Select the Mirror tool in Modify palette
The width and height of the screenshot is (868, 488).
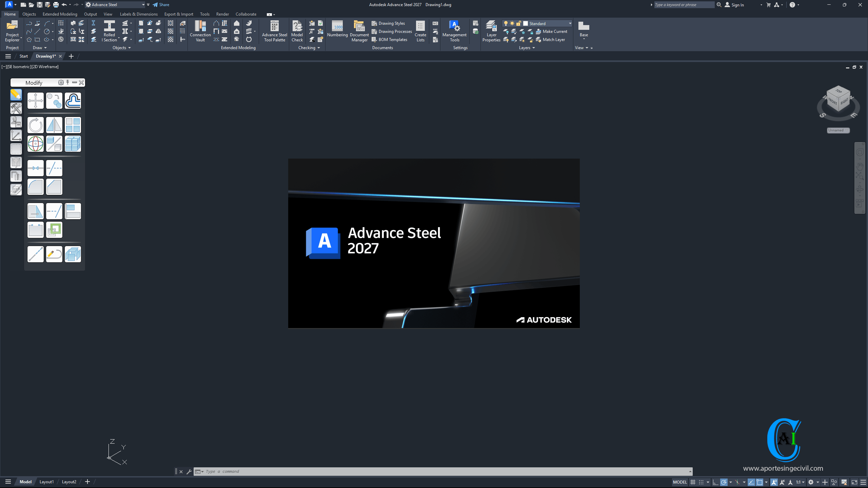click(x=54, y=125)
